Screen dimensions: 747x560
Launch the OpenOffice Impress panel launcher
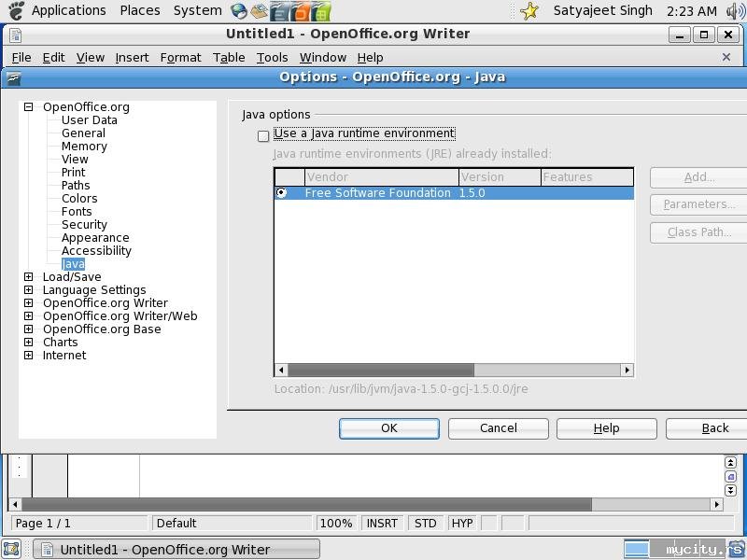pyautogui.click(x=301, y=12)
